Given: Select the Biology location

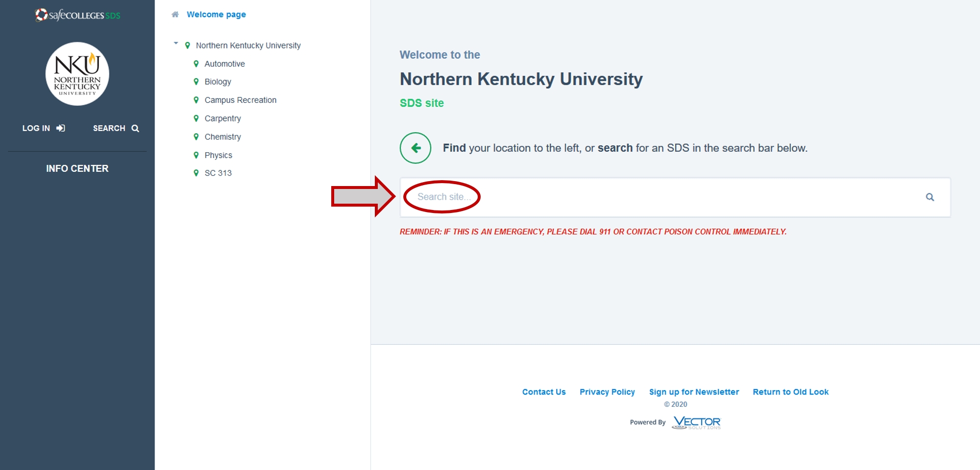Looking at the screenshot, I should click(218, 82).
